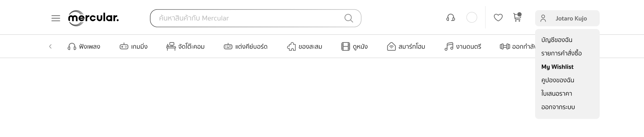The image size is (644, 137).
Task: Open ของสะสม collectibles category
Action: (304, 47)
